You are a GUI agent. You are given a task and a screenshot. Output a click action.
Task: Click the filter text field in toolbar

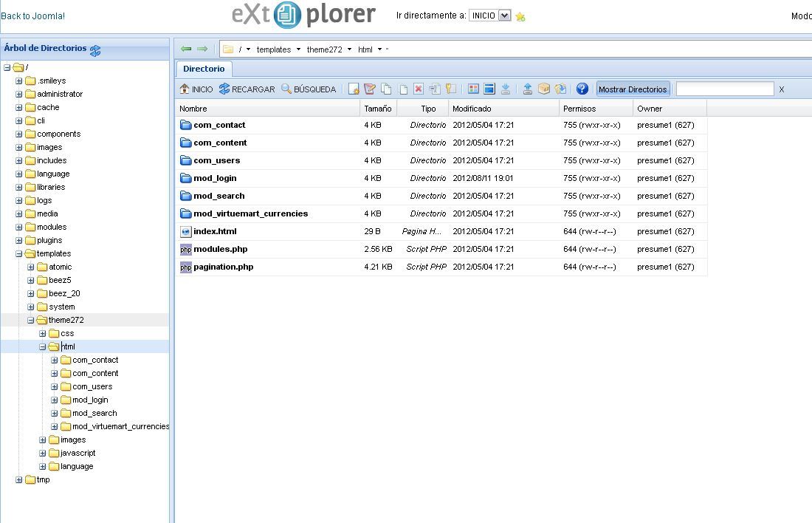click(725, 89)
